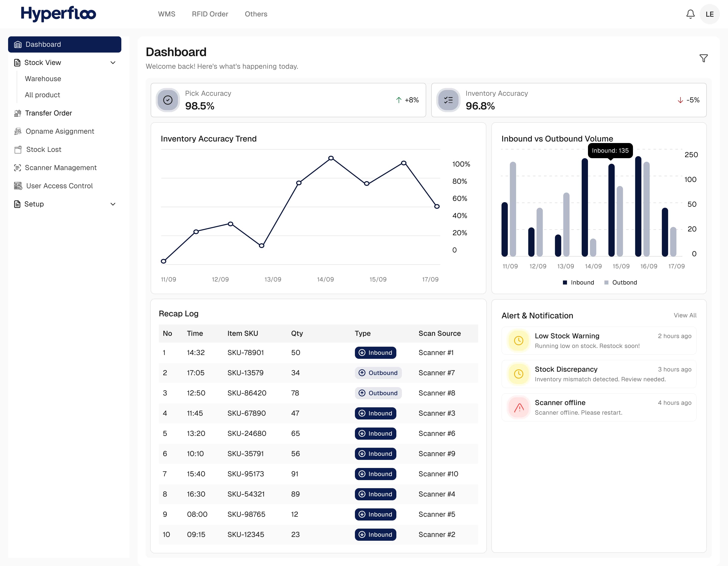Image resolution: width=728 pixels, height=566 pixels.
Task: Open Scanner Management via its icon
Action: 18,168
